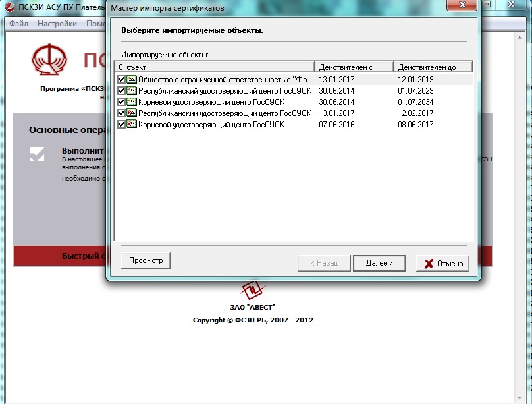This screenshot has width=532, height=404.
Task: Click the checkmark icon beside Выполнить in main window
Action: tap(38, 154)
